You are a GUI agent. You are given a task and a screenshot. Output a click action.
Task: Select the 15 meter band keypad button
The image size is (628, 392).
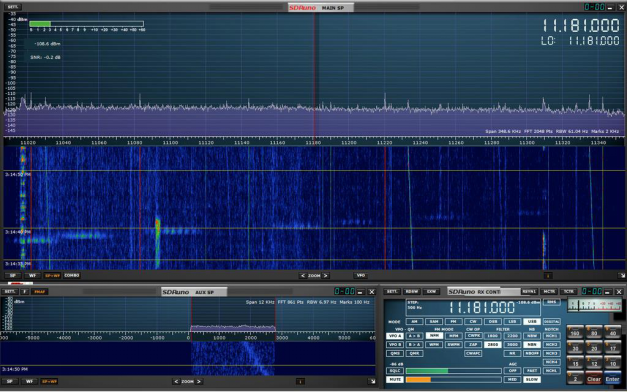tap(576, 363)
